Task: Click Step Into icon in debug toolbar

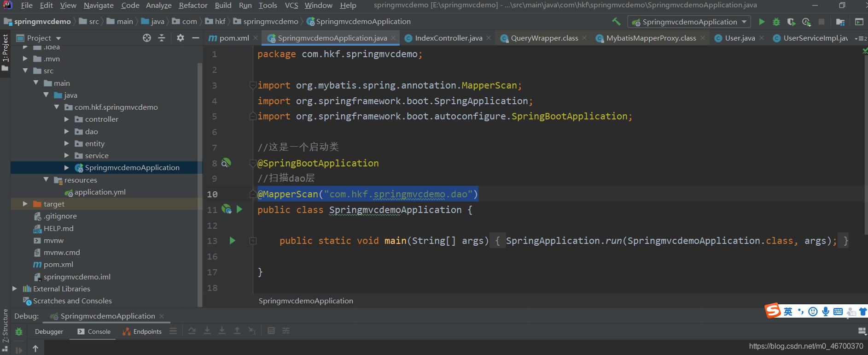Action: (207, 331)
